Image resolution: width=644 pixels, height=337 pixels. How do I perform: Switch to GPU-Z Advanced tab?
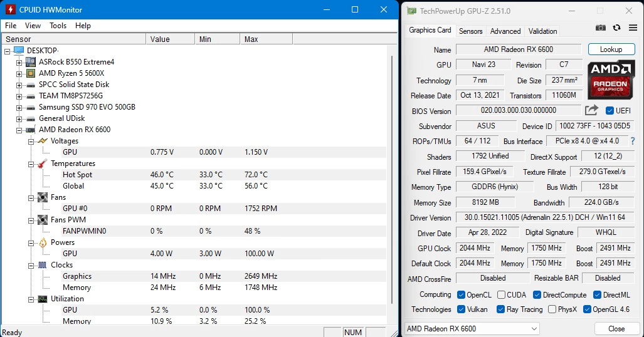[x=505, y=31]
